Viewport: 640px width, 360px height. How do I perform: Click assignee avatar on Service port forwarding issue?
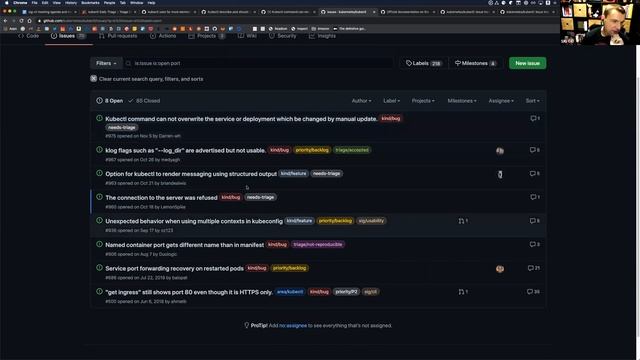tap(500, 269)
